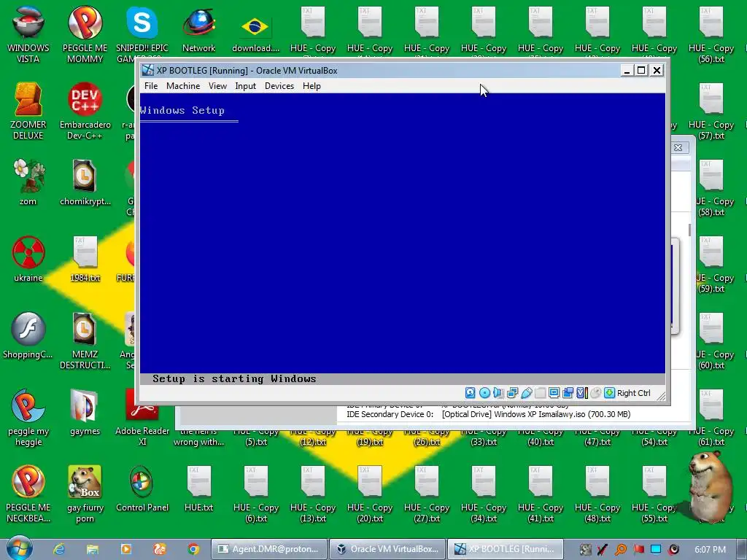The image size is (747, 560).
Task: Select the HUE - Copy (48).txt file
Action: coord(597,494)
